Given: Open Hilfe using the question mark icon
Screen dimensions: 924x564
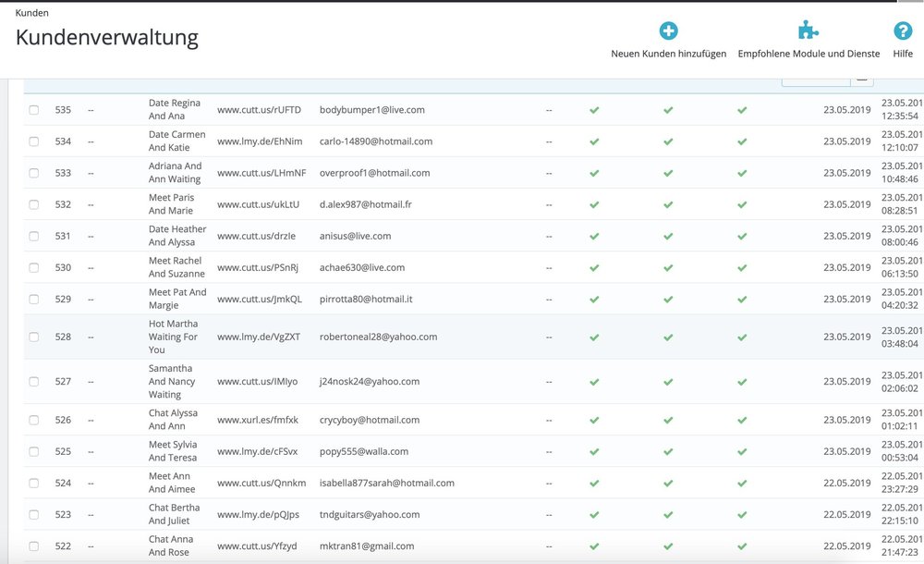Looking at the screenshot, I should click(x=902, y=31).
